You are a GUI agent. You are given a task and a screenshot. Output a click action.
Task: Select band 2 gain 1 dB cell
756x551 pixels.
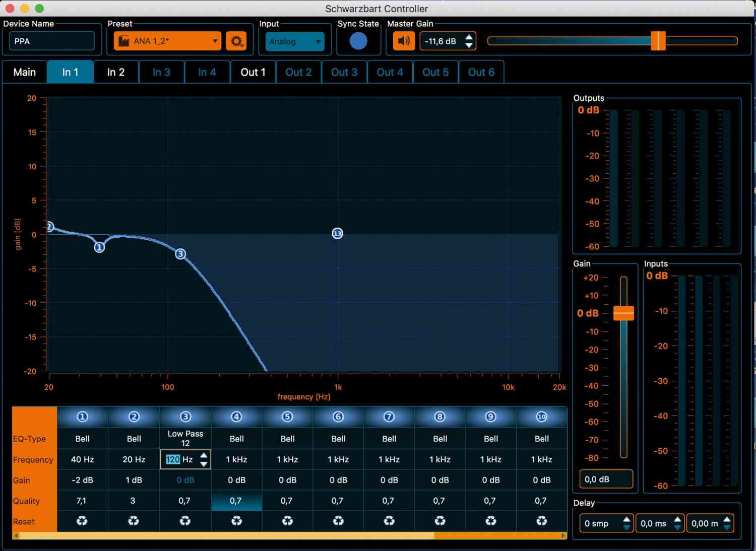[134, 480]
